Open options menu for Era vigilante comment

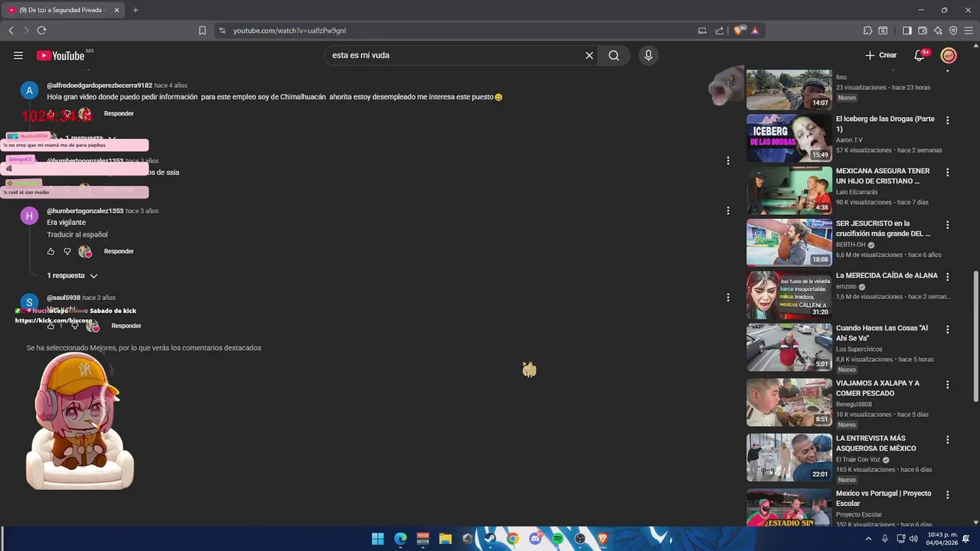click(728, 210)
